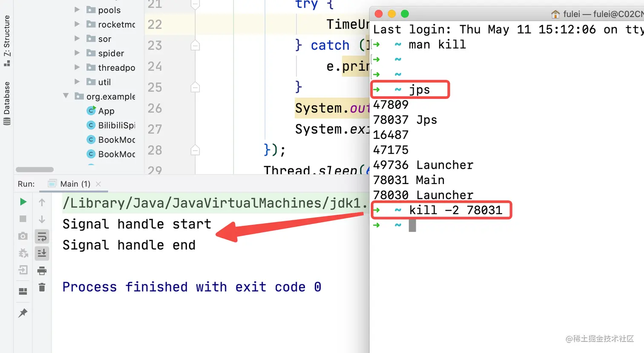Click line number 22 in the gutter

tap(155, 24)
